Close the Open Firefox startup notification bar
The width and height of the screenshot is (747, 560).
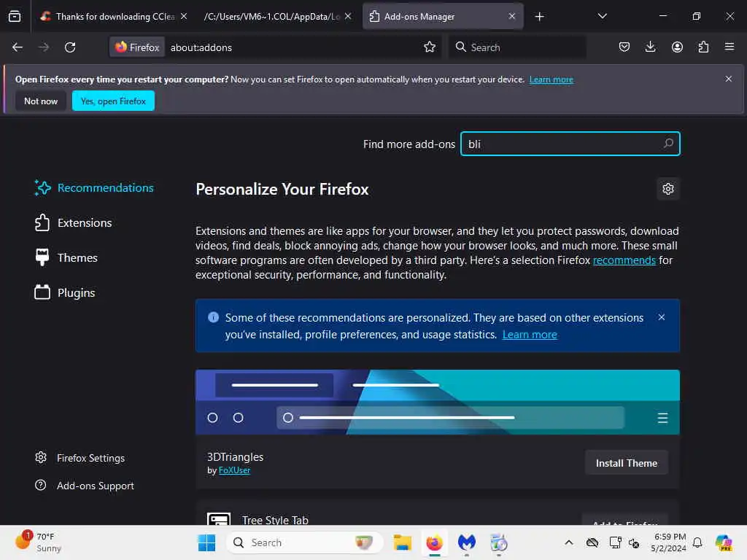coord(729,79)
